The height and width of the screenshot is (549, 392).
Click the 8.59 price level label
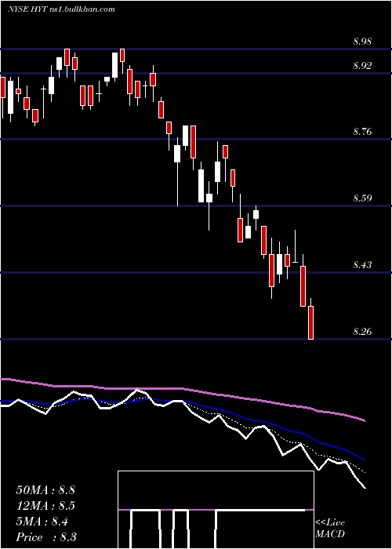[362, 198]
